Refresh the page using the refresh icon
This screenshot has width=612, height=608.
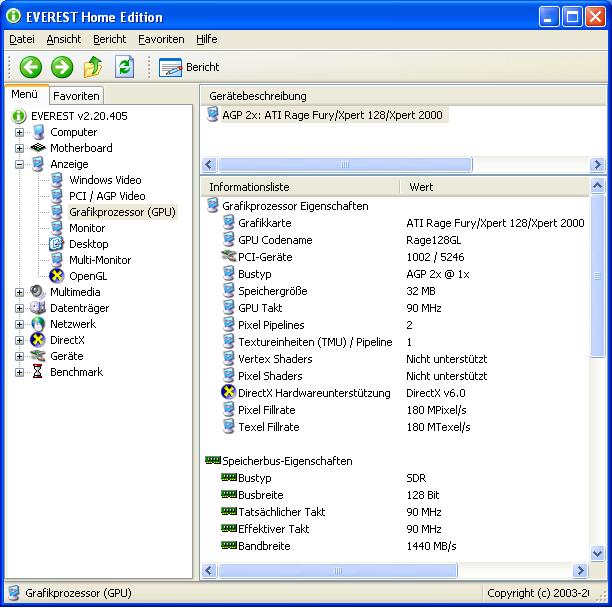click(x=125, y=67)
